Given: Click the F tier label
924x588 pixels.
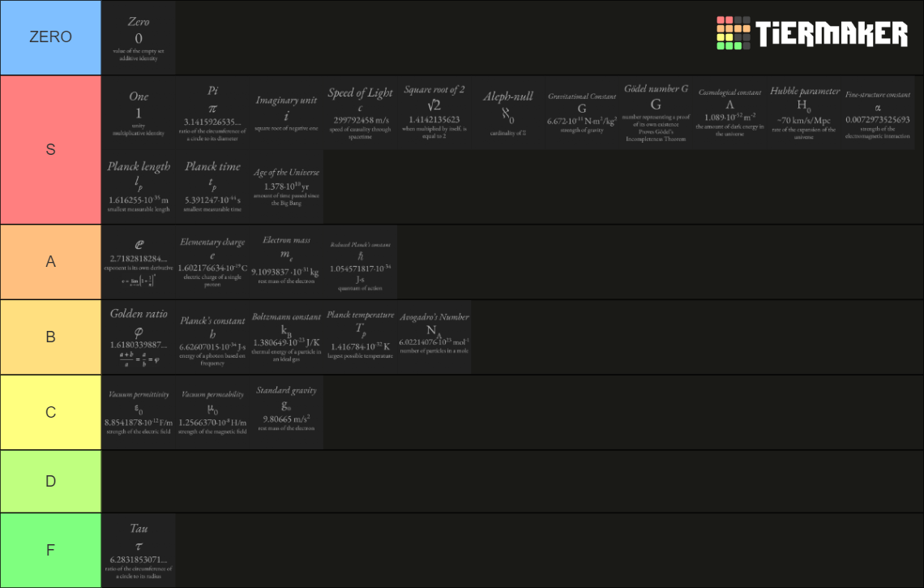Looking at the screenshot, I should click(x=51, y=550).
